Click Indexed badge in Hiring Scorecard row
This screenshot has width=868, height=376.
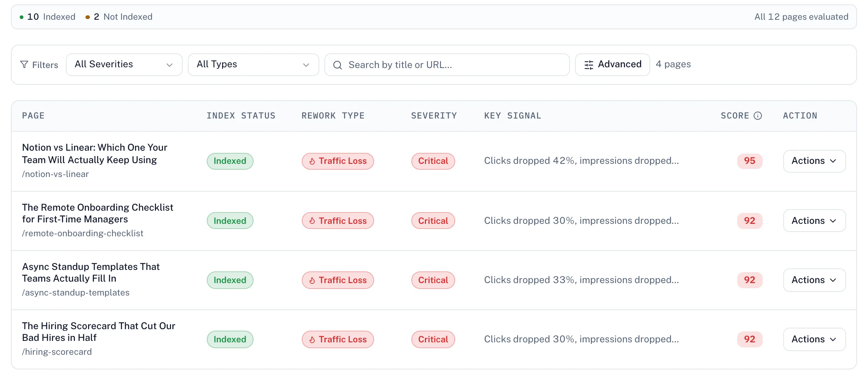230,339
